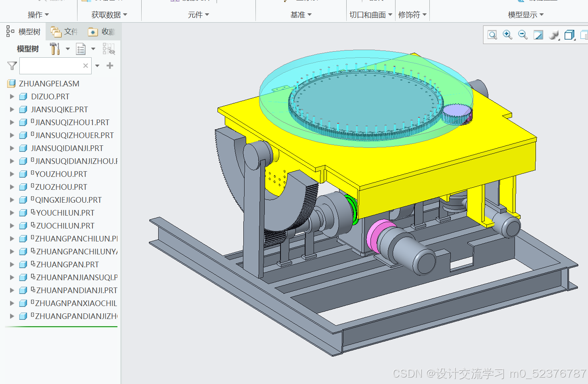The width and height of the screenshot is (588, 384).
Task: Expand the ZHUANGPAN.PRT node
Action: point(12,264)
